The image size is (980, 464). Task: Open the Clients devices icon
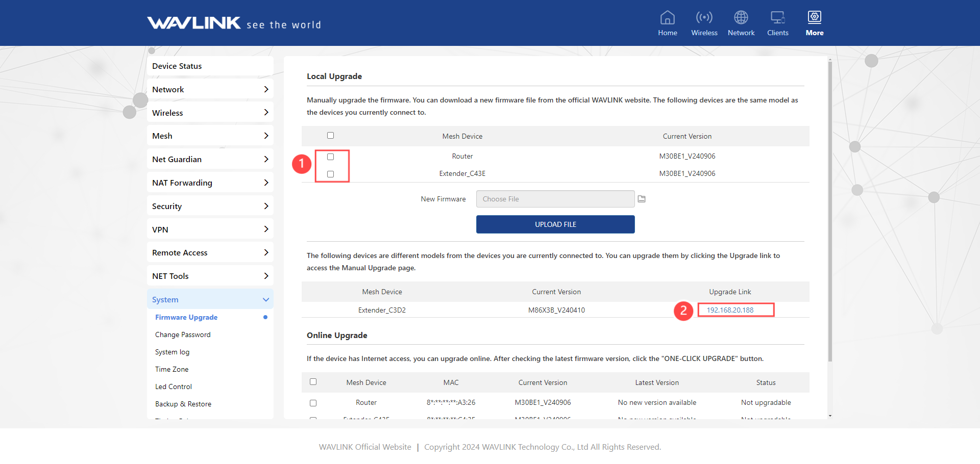(x=777, y=18)
